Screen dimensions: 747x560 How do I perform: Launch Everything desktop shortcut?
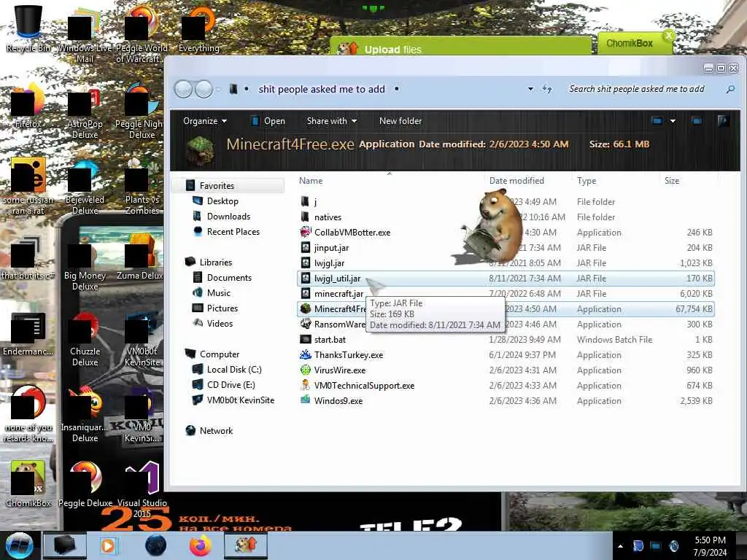pyautogui.click(x=199, y=28)
